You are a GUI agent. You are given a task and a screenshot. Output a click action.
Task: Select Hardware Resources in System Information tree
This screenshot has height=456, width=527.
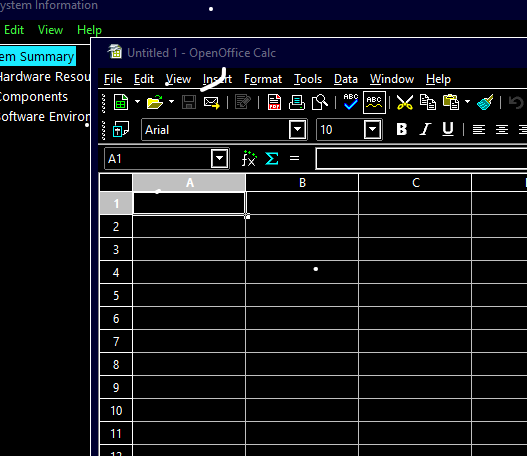(x=45, y=77)
